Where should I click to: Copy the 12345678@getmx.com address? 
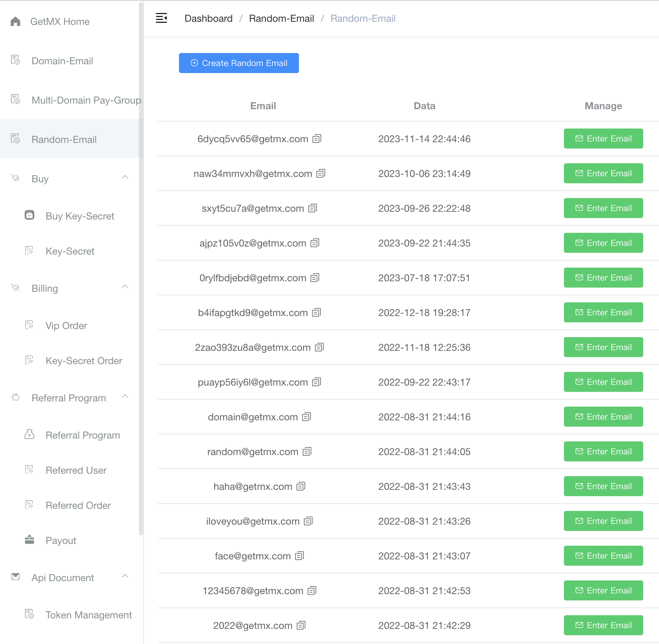coord(312,591)
